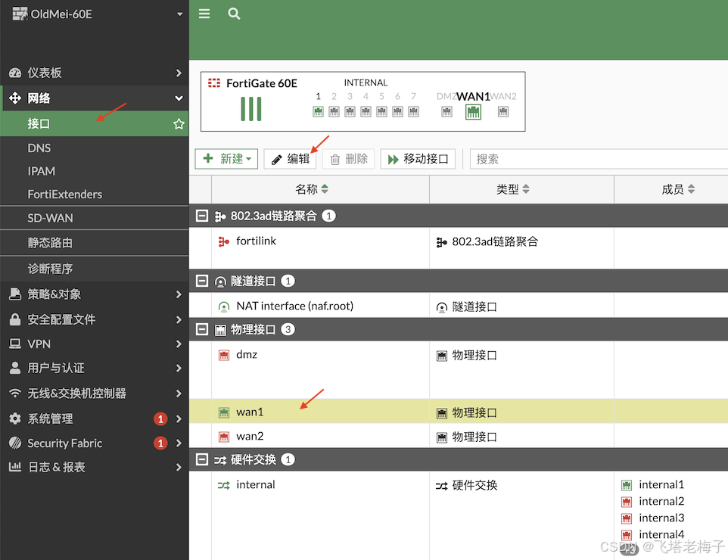Screen dimensions: 728x560
Task: Focus the 搜索 input field
Action: pyautogui.click(x=599, y=159)
